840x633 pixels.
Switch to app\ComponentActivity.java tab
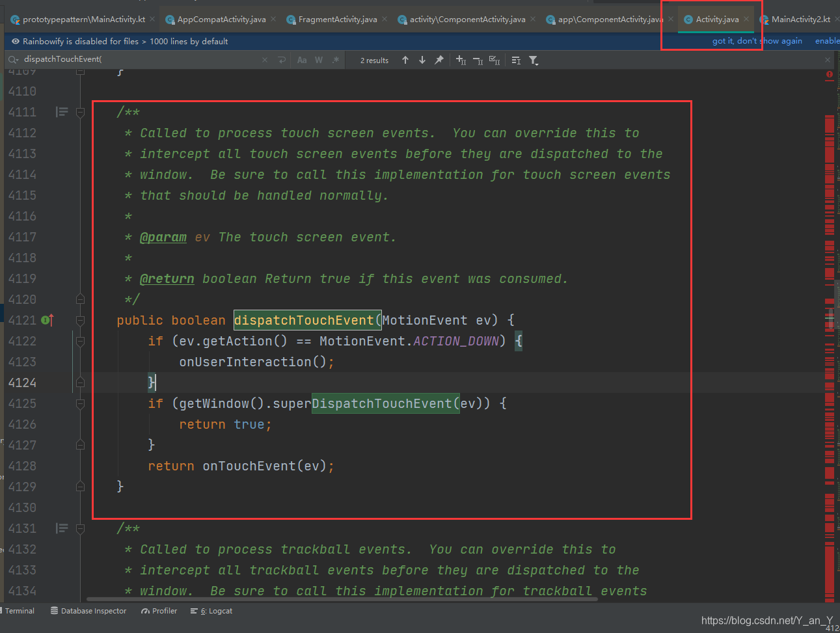pos(610,20)
